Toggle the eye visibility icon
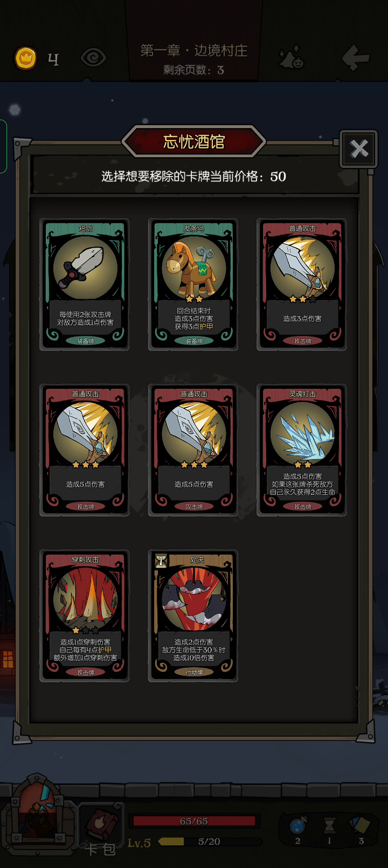The height and width of the screenshot is (868, 388). pos(93,58)
